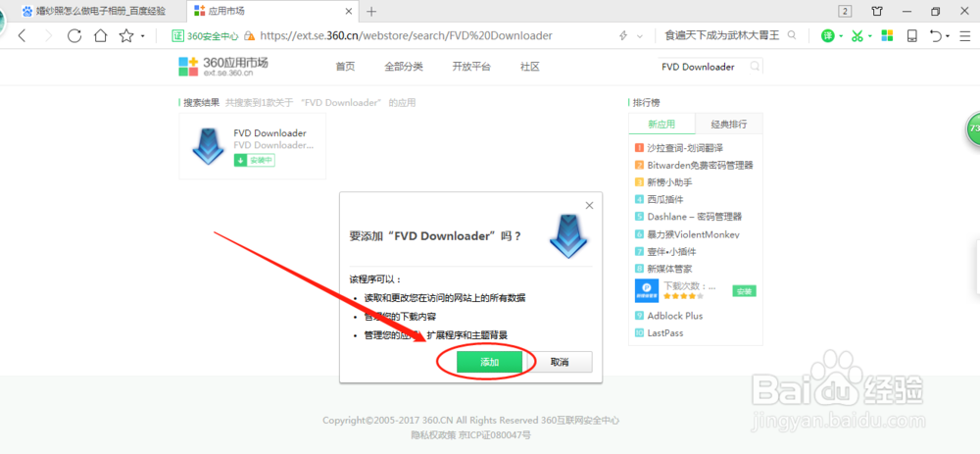
Task: Open 暴力猴ViolentMonkey in the ranking list
Action: pyautogui.click(x=693, y=234)
